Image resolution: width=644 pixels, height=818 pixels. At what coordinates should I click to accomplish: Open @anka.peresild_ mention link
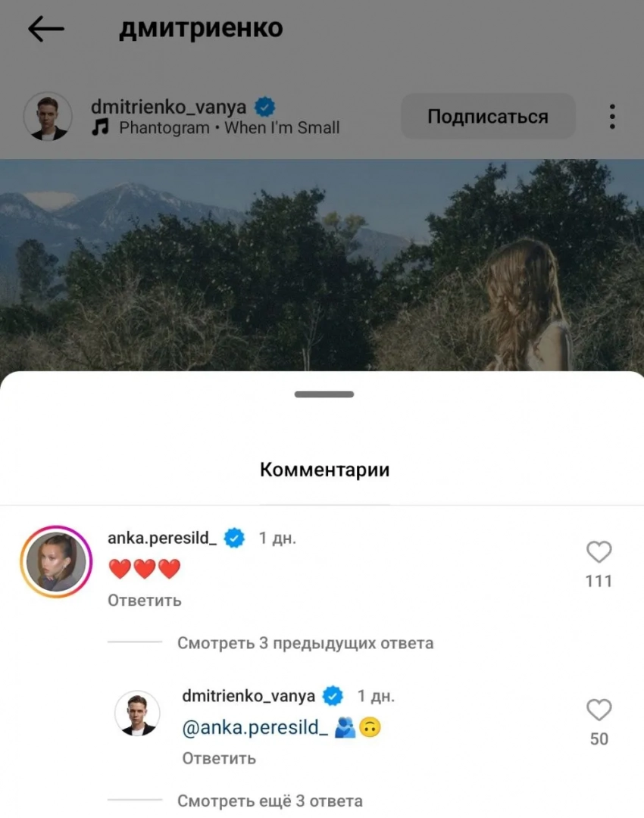[x=255, y=727]
